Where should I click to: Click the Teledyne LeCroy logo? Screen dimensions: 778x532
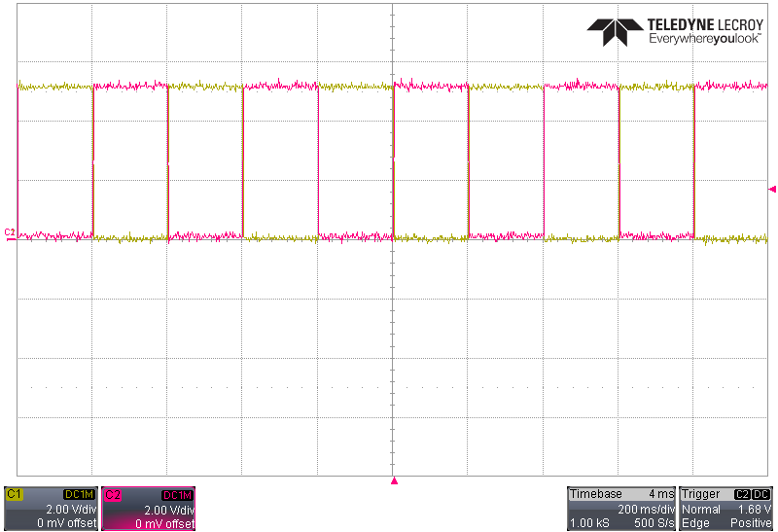point(675,32)
